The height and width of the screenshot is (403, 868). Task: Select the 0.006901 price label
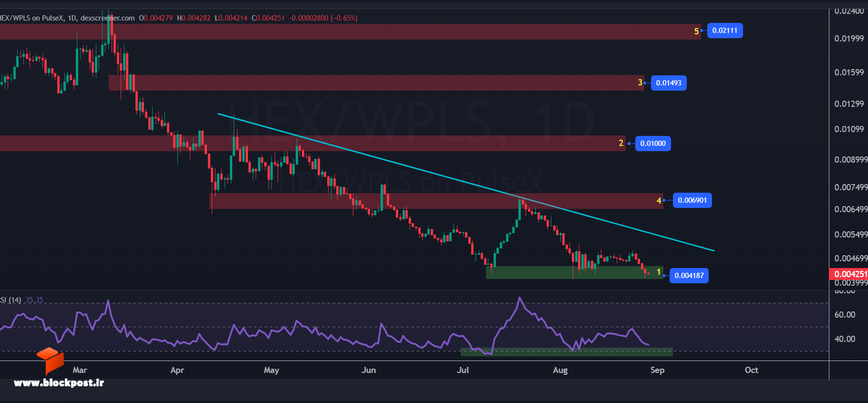click(x=692, y=200)
